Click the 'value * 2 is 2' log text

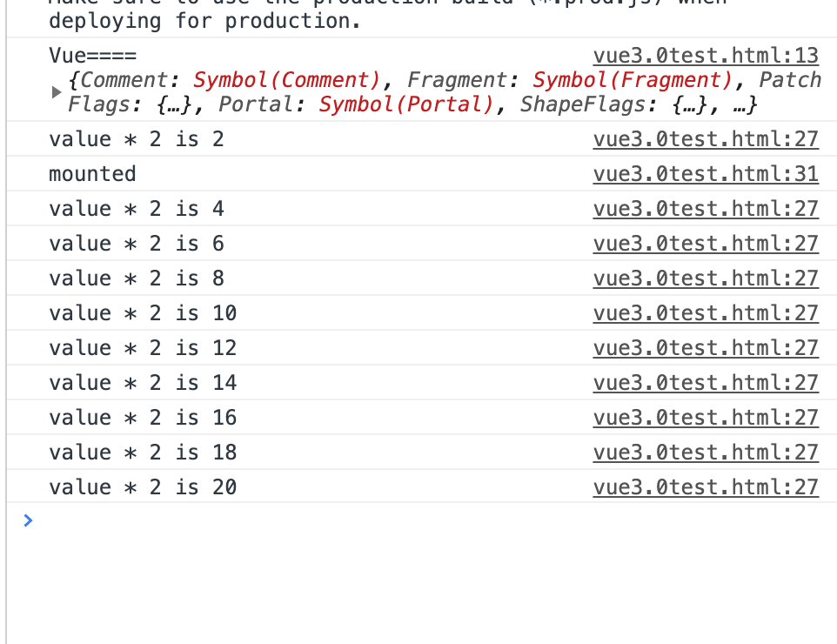pos(136,139)
